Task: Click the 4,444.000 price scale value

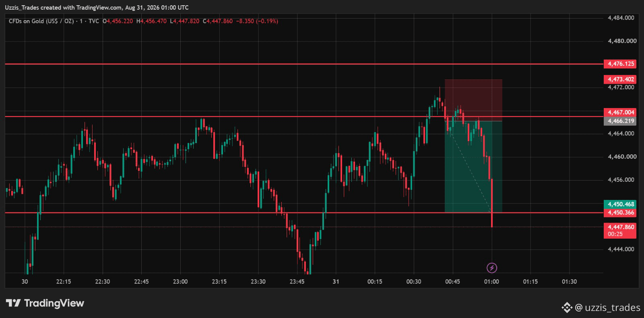Action: (x=621, y=249)
